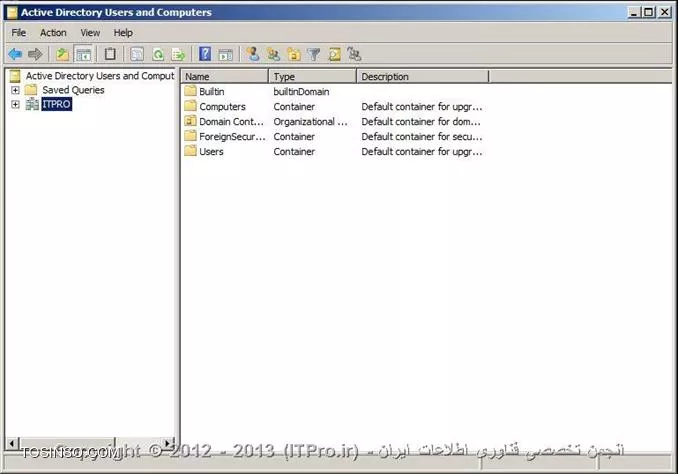
Task: Select the Builtin row name
Action: (x=211, y=92)
